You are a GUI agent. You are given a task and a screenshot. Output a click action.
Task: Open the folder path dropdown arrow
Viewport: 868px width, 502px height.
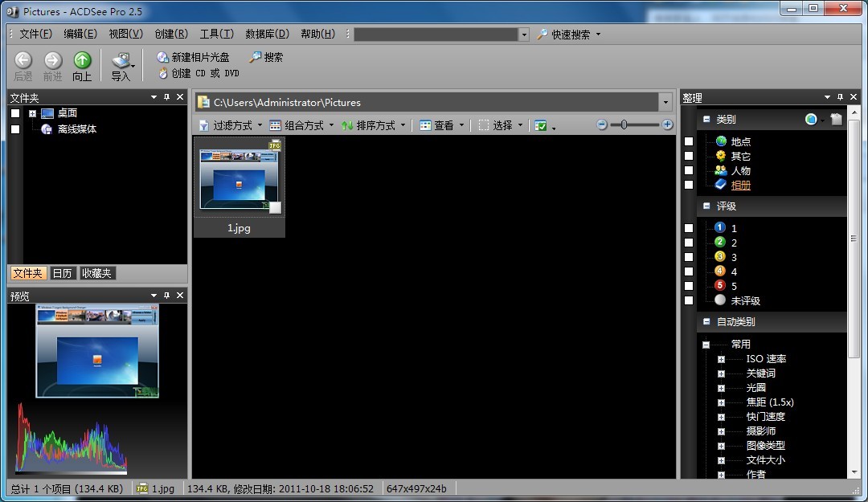(x=665, y=102)
